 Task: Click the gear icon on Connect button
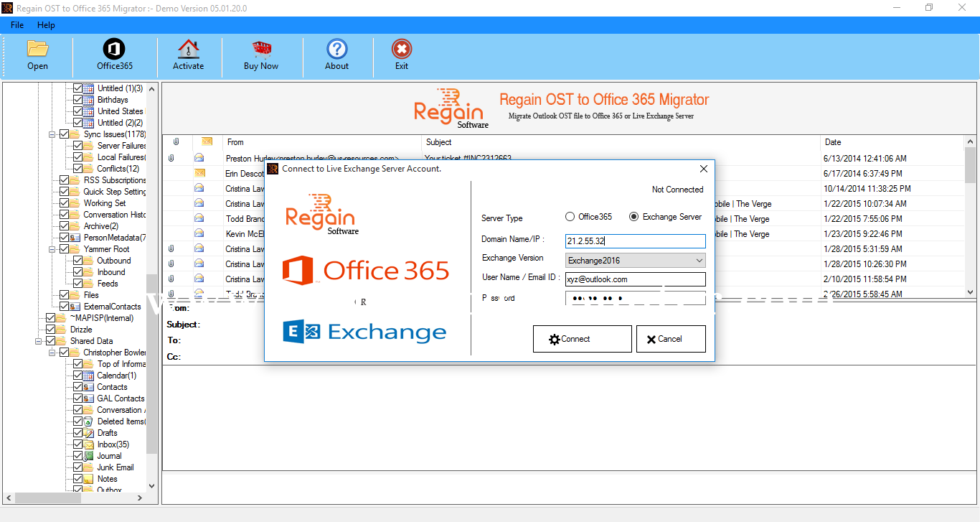pyautogui.click(x=554, y=340)
